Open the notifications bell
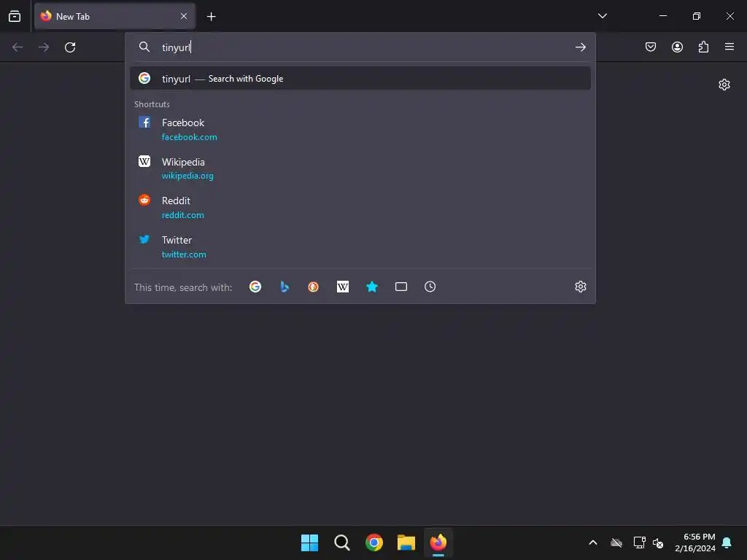Screen dimensions: 747x560 coord(727,542)
